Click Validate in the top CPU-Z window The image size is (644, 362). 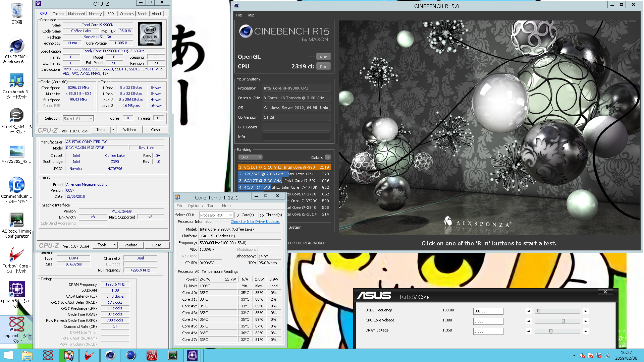129,130
